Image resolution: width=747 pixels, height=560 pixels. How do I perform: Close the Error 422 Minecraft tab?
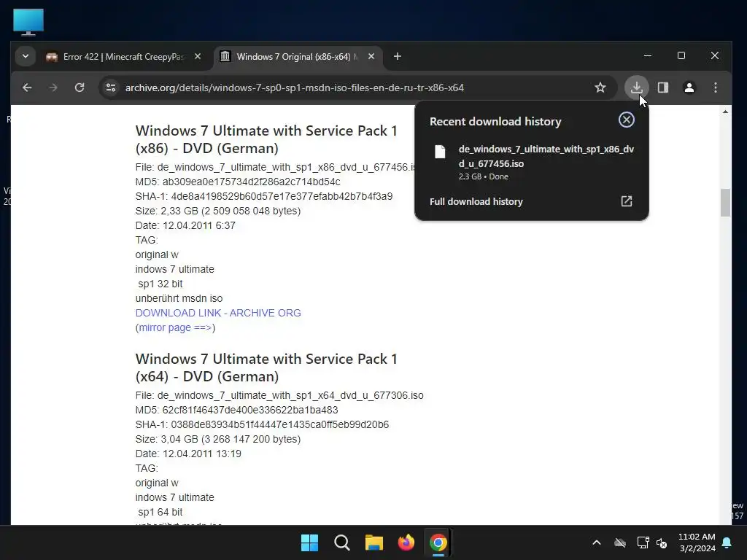pyautogui.click(x=198, y=57)
